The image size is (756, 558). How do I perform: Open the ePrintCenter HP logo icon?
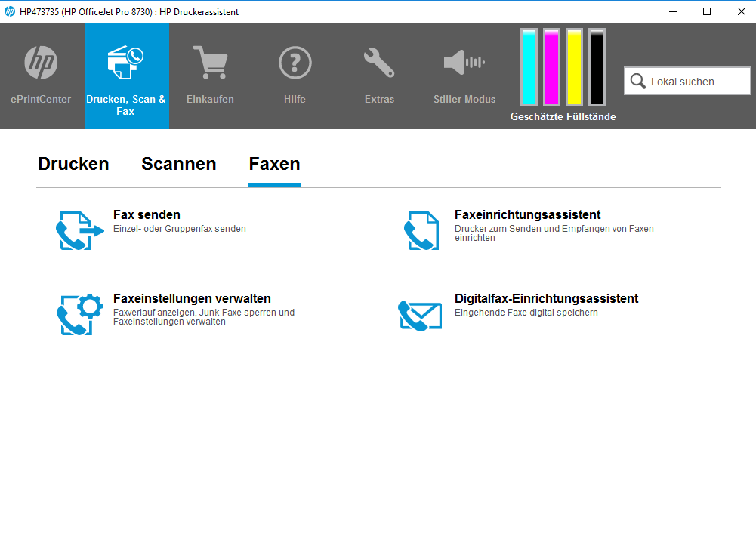[41, 63]
